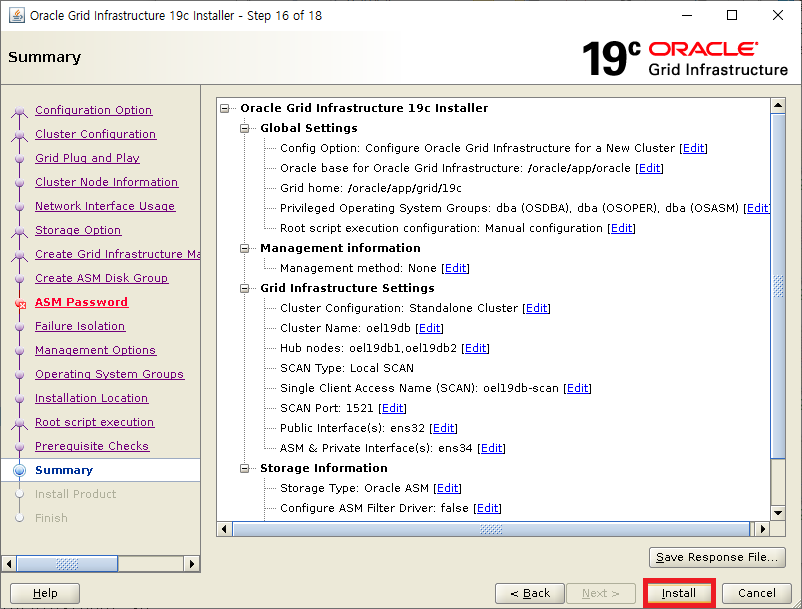Open Create Grid Infrastructure Management step

coord(118,254)
